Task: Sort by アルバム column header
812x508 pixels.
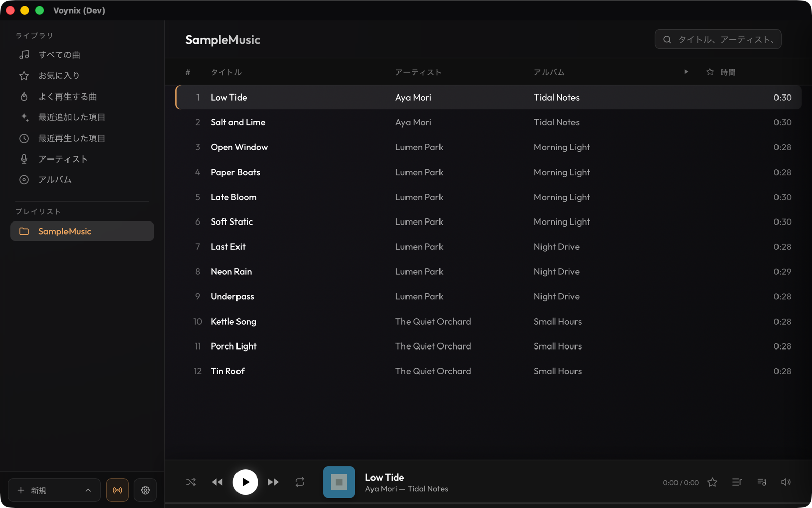Action: point(549,72)
